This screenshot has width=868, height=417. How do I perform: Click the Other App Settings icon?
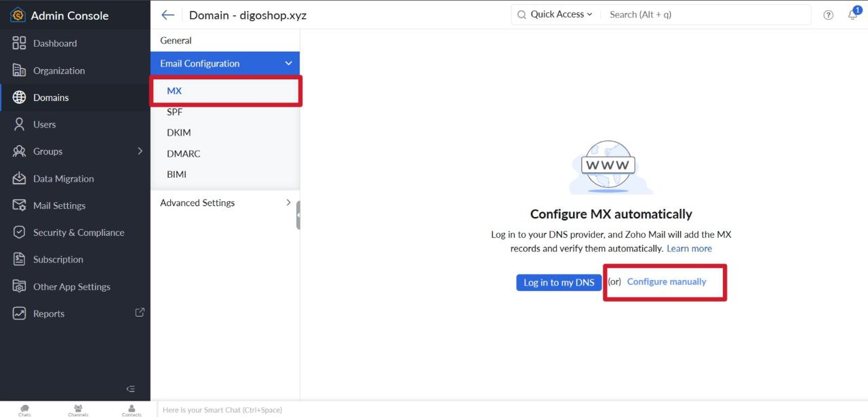(19, 286)
